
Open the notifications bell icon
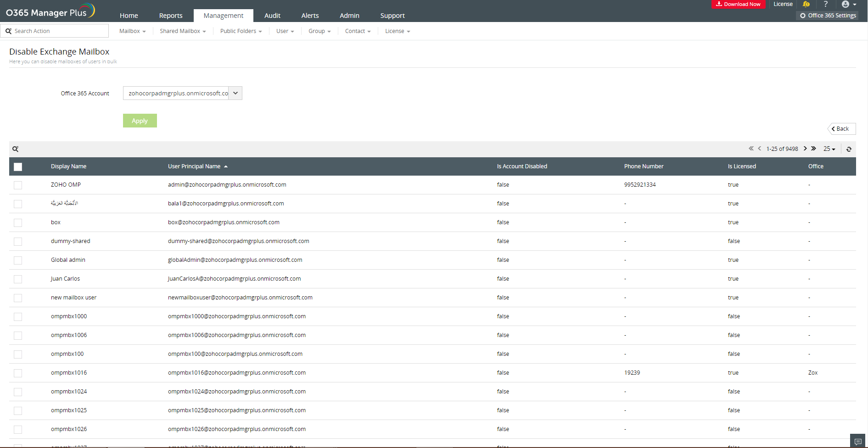coord(806,4)
